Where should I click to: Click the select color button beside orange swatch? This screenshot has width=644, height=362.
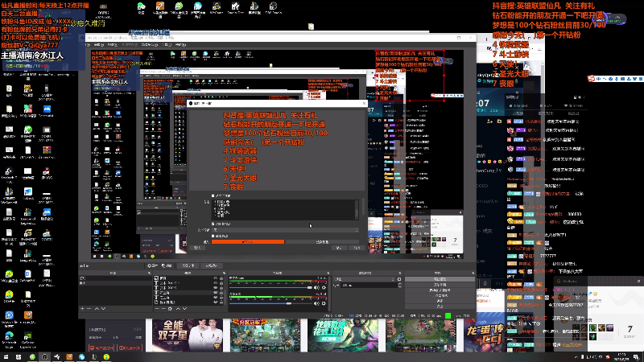pos(322,242)
